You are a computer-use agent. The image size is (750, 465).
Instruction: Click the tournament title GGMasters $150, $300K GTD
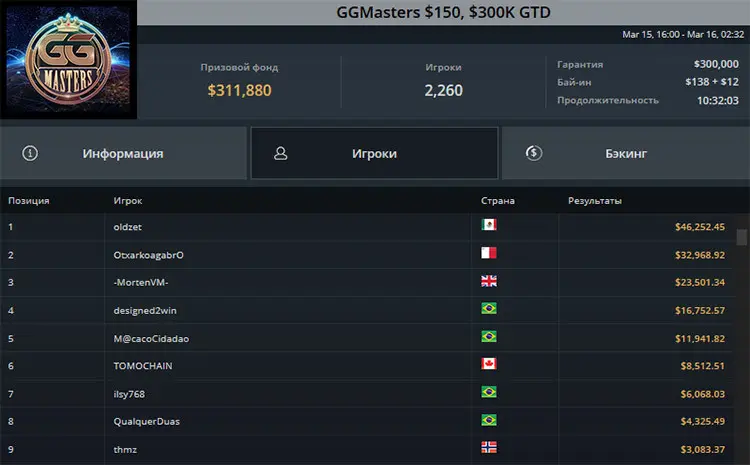443,12
